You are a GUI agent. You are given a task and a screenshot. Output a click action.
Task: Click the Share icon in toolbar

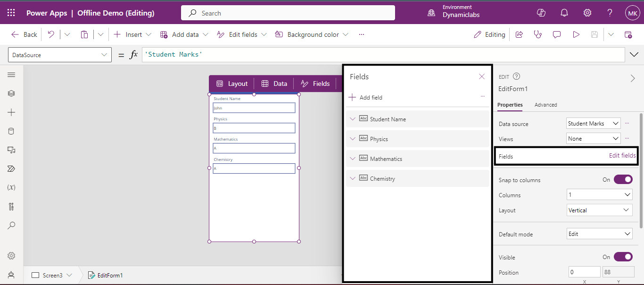pos(519,34)
